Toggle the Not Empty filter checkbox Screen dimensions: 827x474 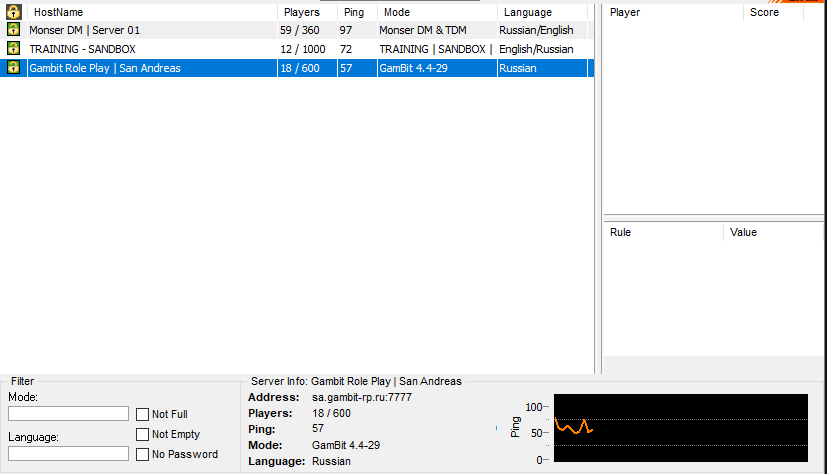click(x=143, y=434)
